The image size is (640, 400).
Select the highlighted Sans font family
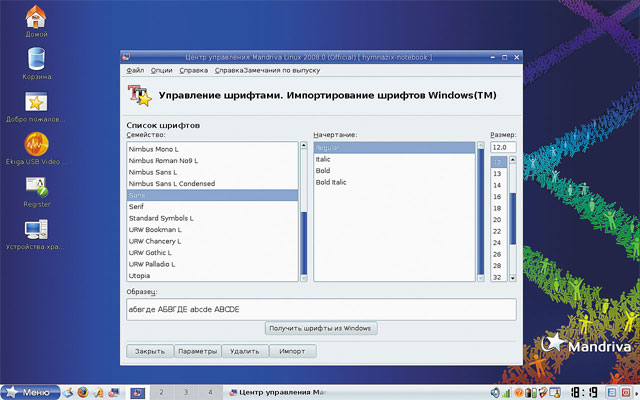pyautogui.click(x=212, y=195)
